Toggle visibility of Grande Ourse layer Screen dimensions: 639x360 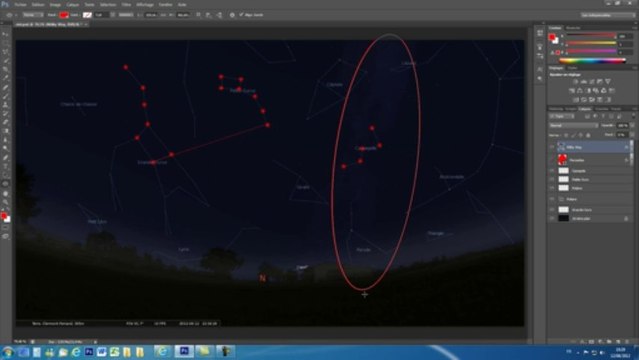(551, 210)
